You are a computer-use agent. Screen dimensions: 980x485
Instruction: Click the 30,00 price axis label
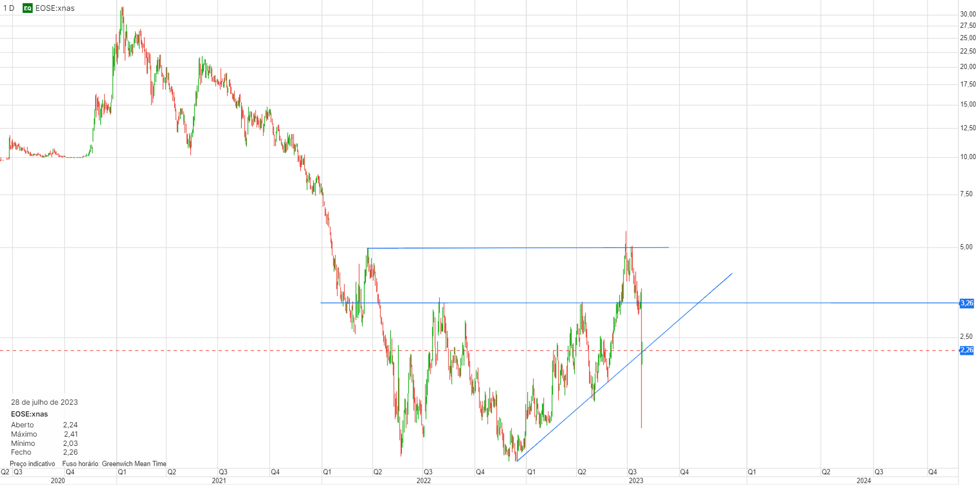[968, 14]
